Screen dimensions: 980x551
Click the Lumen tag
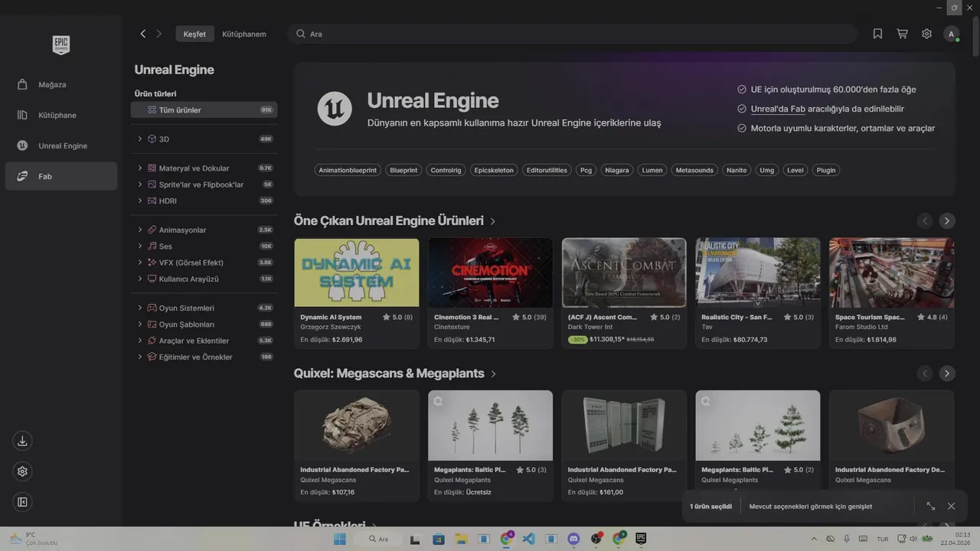tap(652, 170)
